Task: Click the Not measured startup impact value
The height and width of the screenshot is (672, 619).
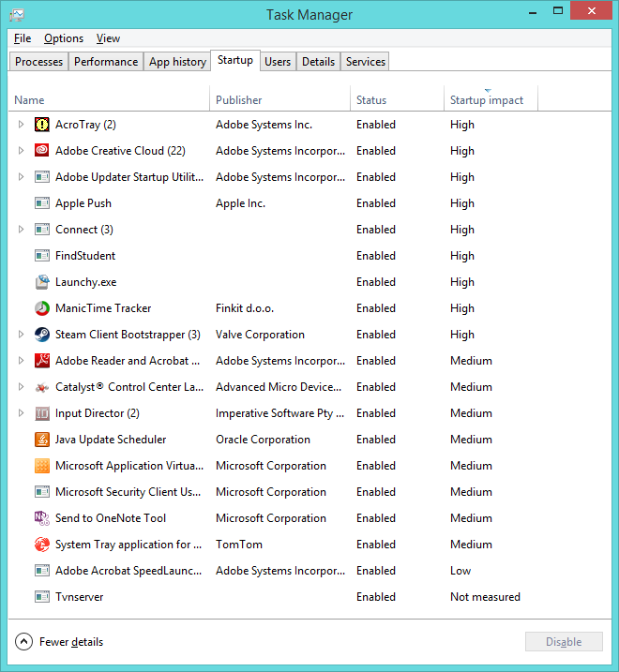Action: click(485, 597)
